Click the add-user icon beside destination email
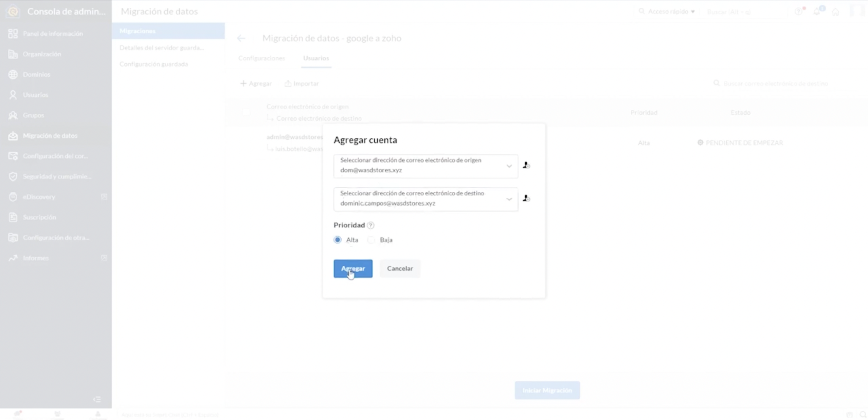Viewport: 868px width, 420px height. pyautogui.click(x=526, y=198)
